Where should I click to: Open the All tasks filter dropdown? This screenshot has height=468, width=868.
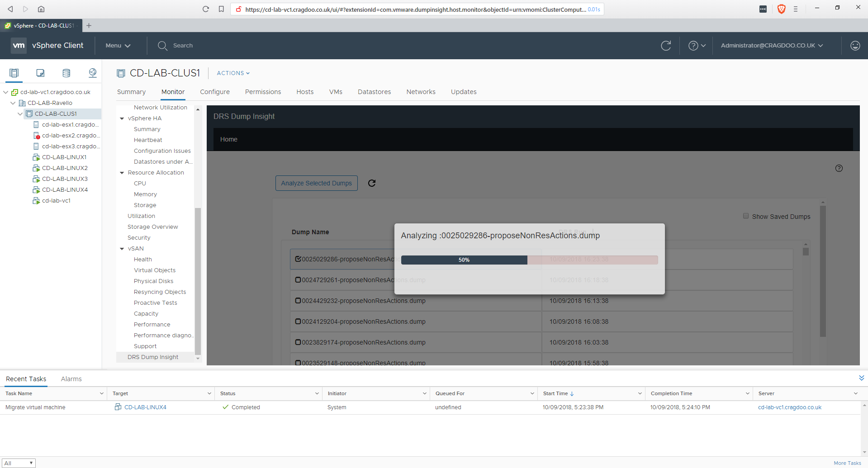[x=19, y=463]
